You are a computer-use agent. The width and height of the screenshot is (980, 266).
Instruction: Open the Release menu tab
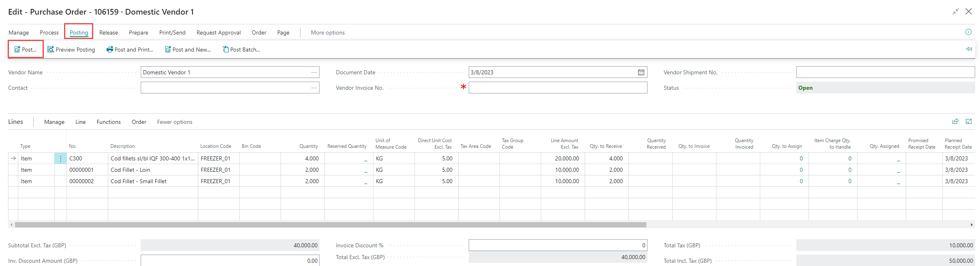(x=109, y=32)
